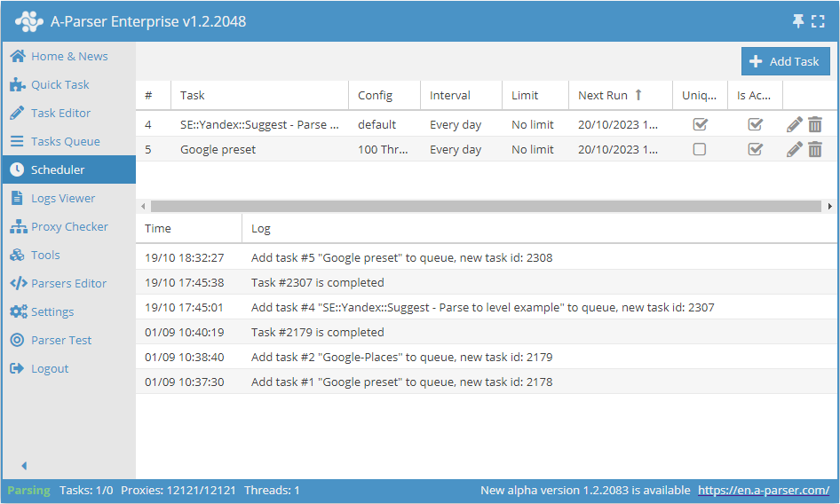
Task: Click the fullscreen icon in title bar
Action: pyautogui.click(x=819, y=21)
